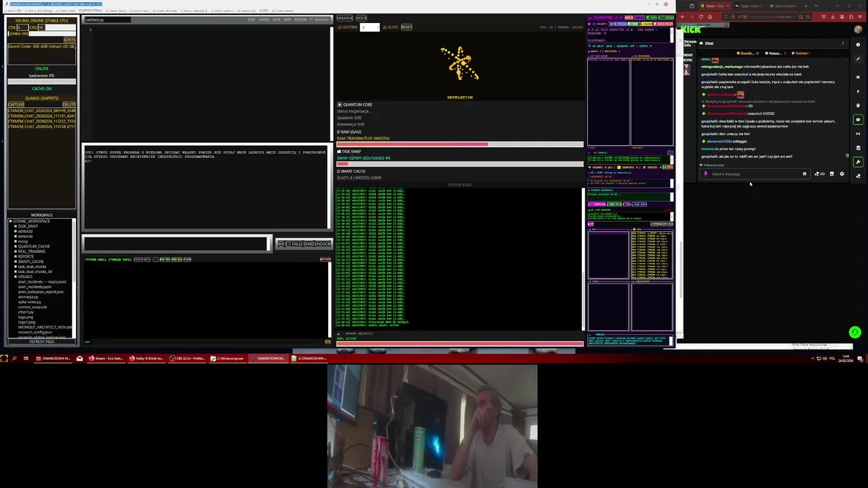
Task: Select snippet CTXMEM_CHAT_20260224_113222
Action: (41, 121)
